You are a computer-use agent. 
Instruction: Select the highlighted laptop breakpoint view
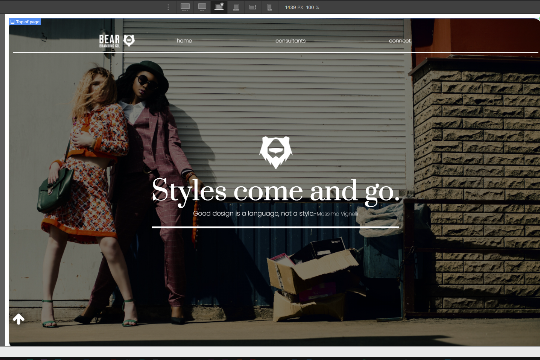pyautogui.click(x=219, y=7)
